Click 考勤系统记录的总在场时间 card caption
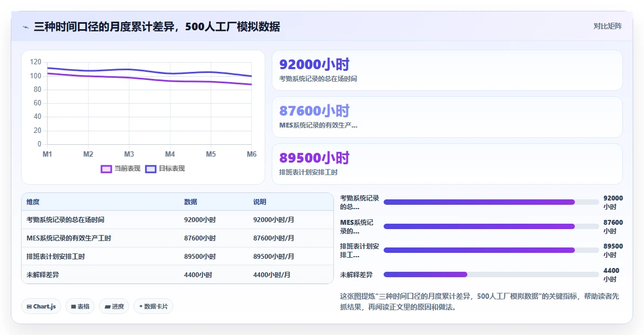644x335 pixels. [318, 78]
